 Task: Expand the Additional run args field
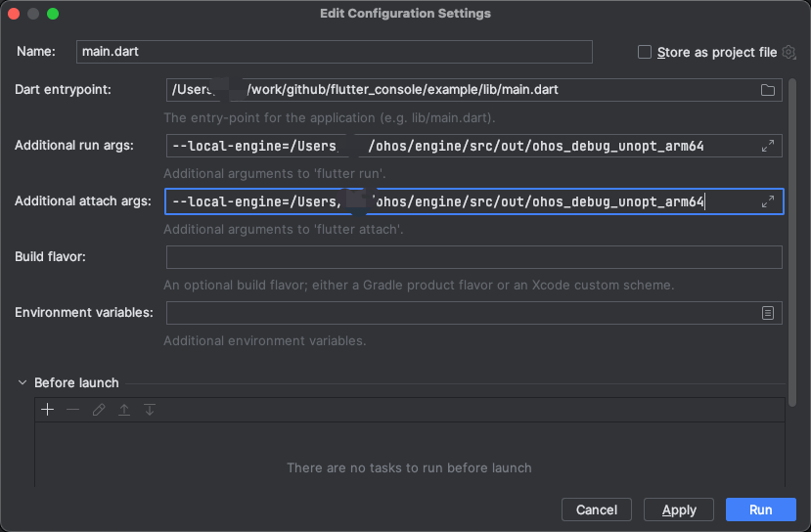[768, 146]
